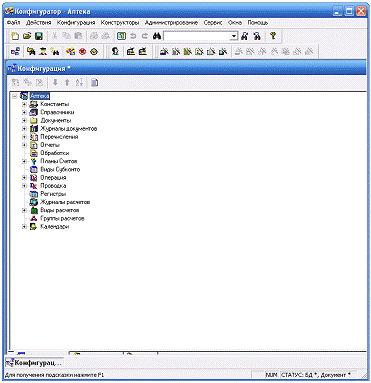Screen dimensions: 371x383
Task: Expand the Константы tree node
Action: tap(24, 104)
